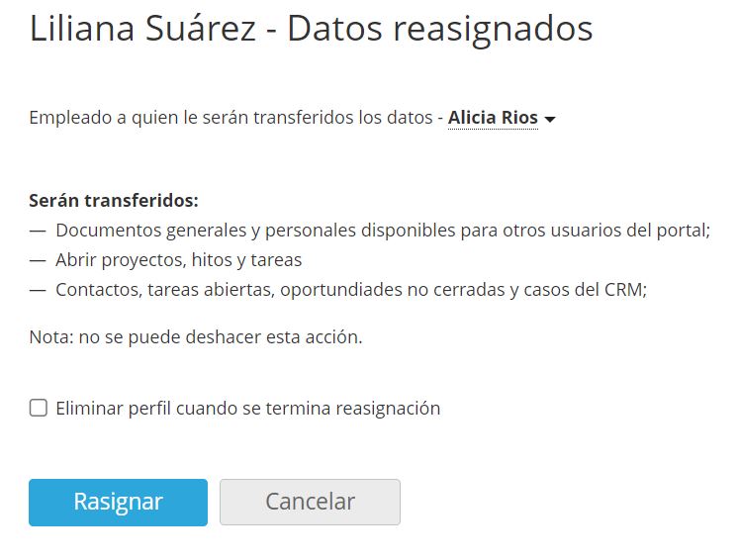The image size is (738, 560).
Task: Click the 'Liliana Suárez' name in title
Action: click(x=142, y=29)
